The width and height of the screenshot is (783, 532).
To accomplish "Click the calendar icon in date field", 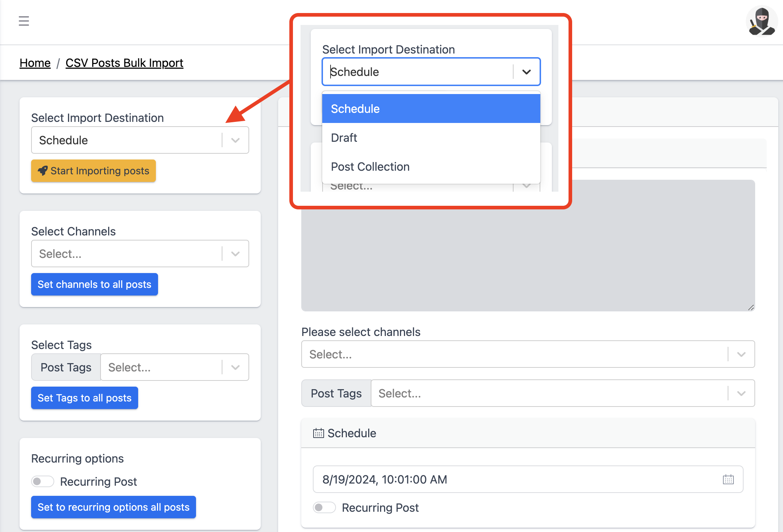I will tap(728, 480).
